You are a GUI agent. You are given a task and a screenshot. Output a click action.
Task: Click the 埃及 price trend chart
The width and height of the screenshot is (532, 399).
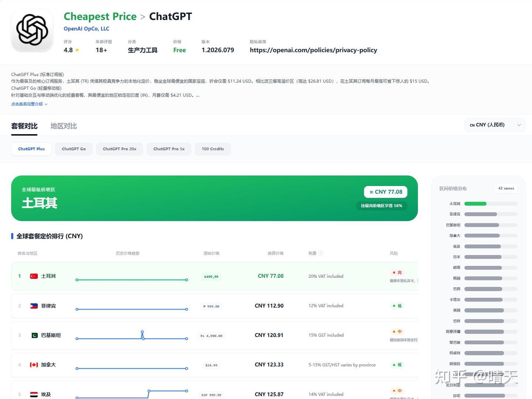tap(132, 394)
